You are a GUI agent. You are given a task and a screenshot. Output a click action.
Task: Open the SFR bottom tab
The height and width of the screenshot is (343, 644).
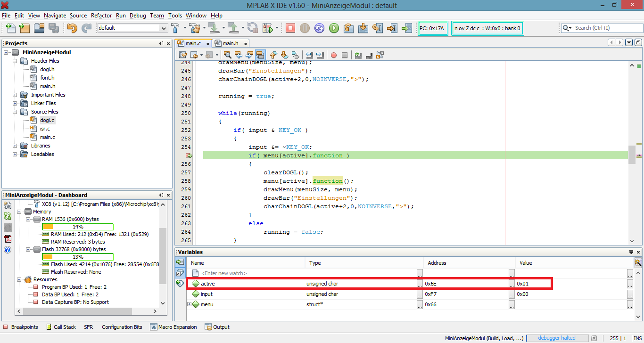point(89,327)
